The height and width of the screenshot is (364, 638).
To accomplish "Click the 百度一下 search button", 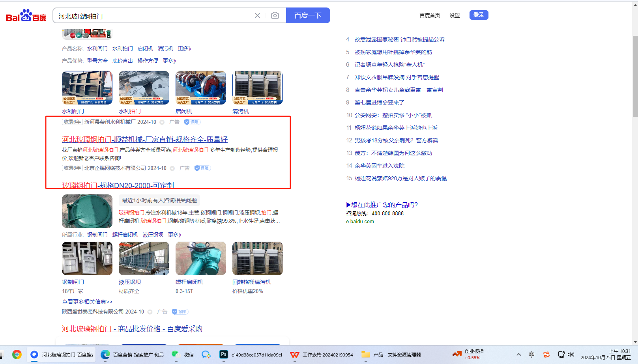I will click(x=308, y=15).
